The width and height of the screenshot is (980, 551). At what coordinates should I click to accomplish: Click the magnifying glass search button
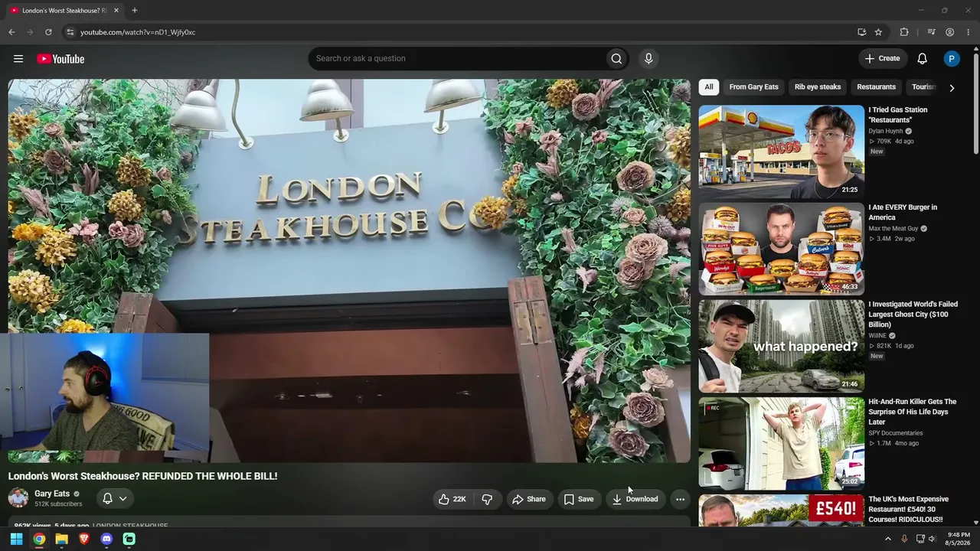pyautogui.click(x=616, y=59)
